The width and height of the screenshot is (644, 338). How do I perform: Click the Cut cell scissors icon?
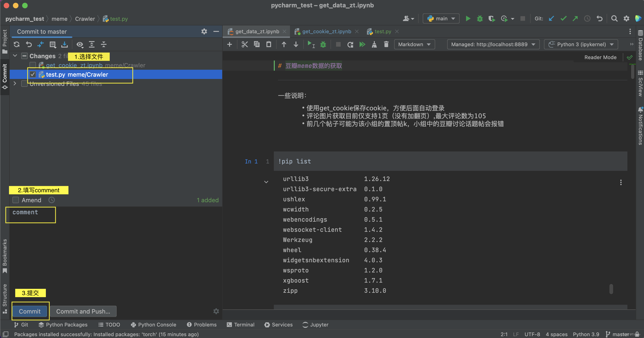pos(245,45)
